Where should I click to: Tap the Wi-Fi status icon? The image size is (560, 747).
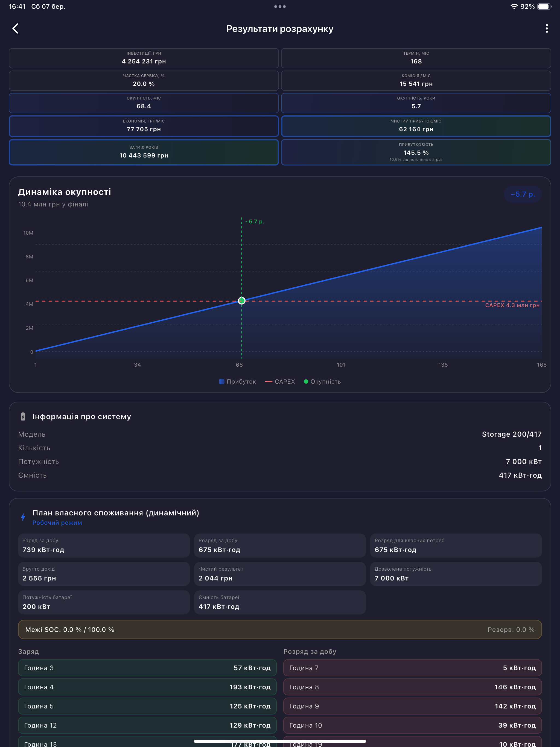coord(514,6)
